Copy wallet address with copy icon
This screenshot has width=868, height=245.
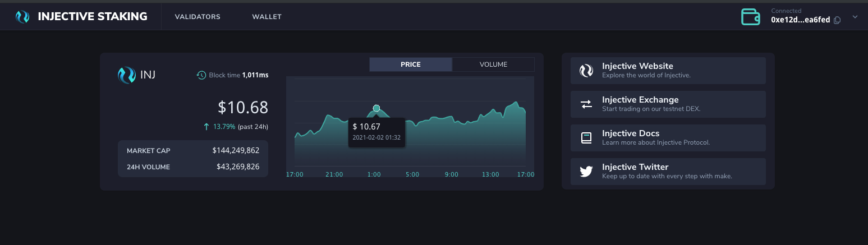(837, 20)
